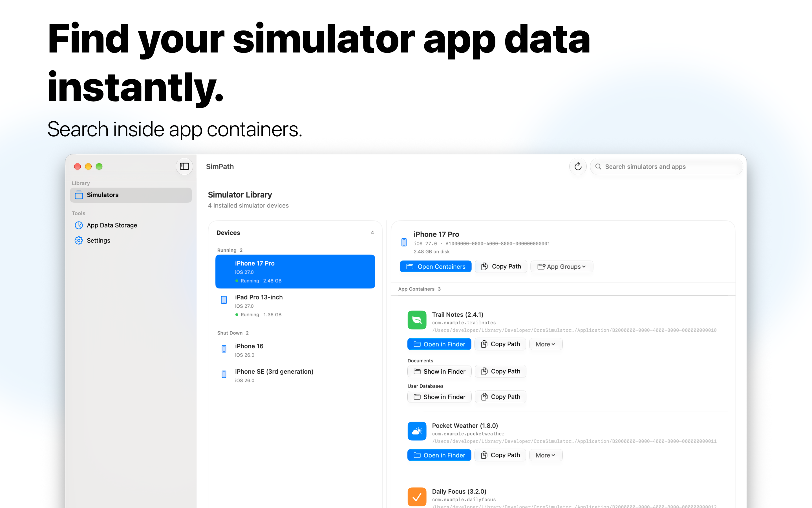The height and width of the screenshot is (508, 812).
Task: Copy Path for iPhone 17 Pro device
Action: coord(501,266)
